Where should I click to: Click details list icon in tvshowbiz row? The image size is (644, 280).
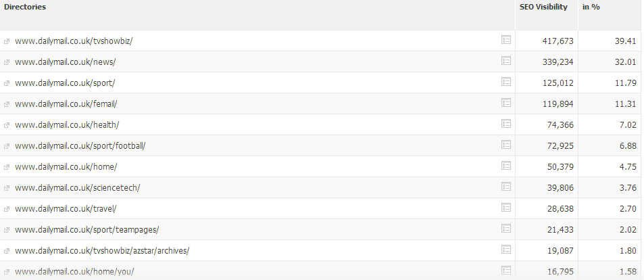[x=506, y=40]
